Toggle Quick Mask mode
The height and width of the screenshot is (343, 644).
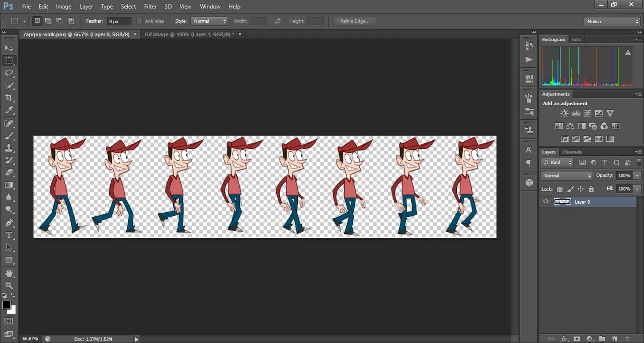coord(9,321)
